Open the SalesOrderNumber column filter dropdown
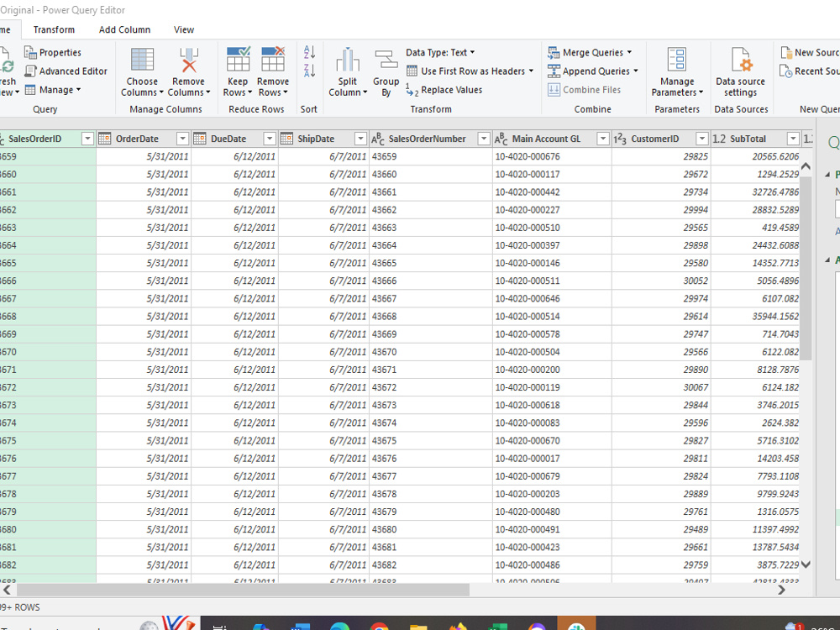This screenshot has width=840, height=630. pyautogui.click(x=484, y=139)
